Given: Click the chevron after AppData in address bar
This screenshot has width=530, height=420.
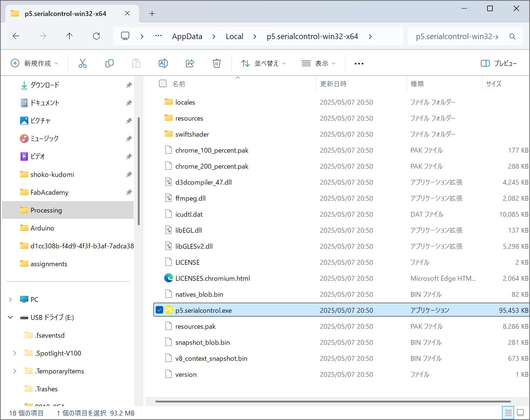Looking at the screenshot, I should [214, 36].
